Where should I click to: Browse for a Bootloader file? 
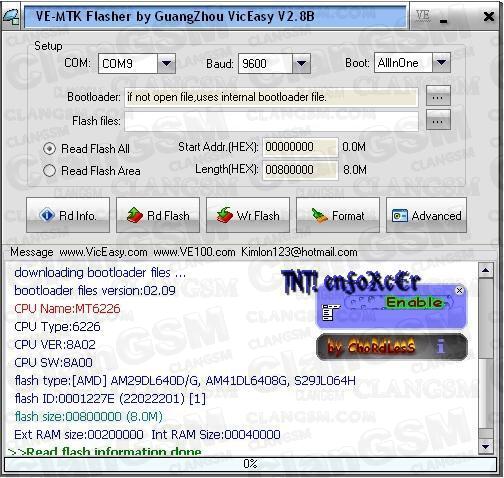pos(438,96)
